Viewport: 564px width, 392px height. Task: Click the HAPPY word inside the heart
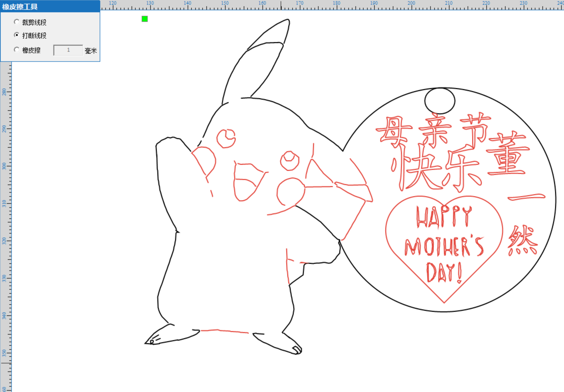click(444, 217)
